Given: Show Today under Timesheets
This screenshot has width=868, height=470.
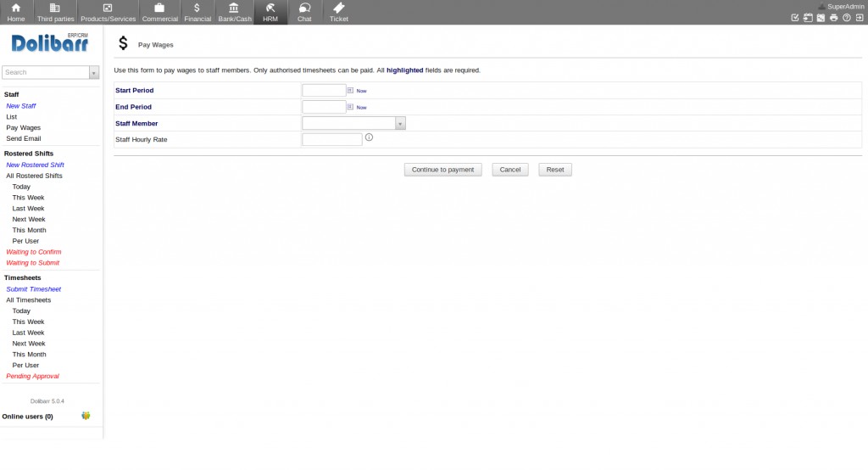Looking at the screenshot, I should coord(21,311).
